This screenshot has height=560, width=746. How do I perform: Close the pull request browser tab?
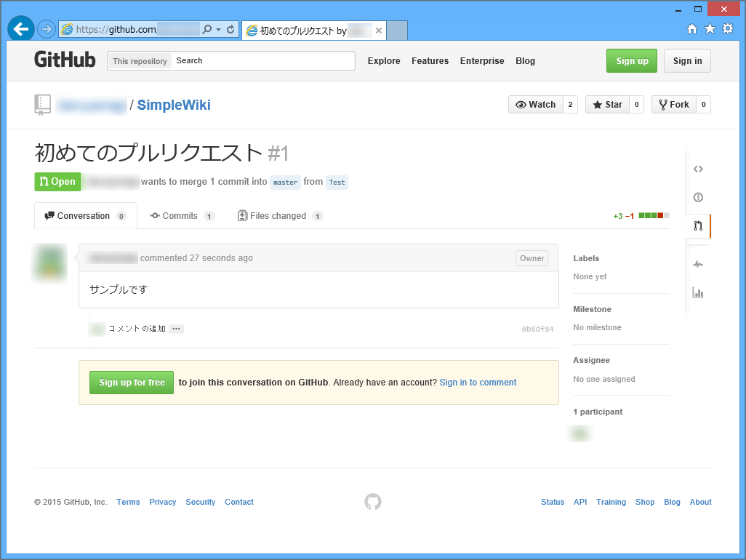point(379,31)
